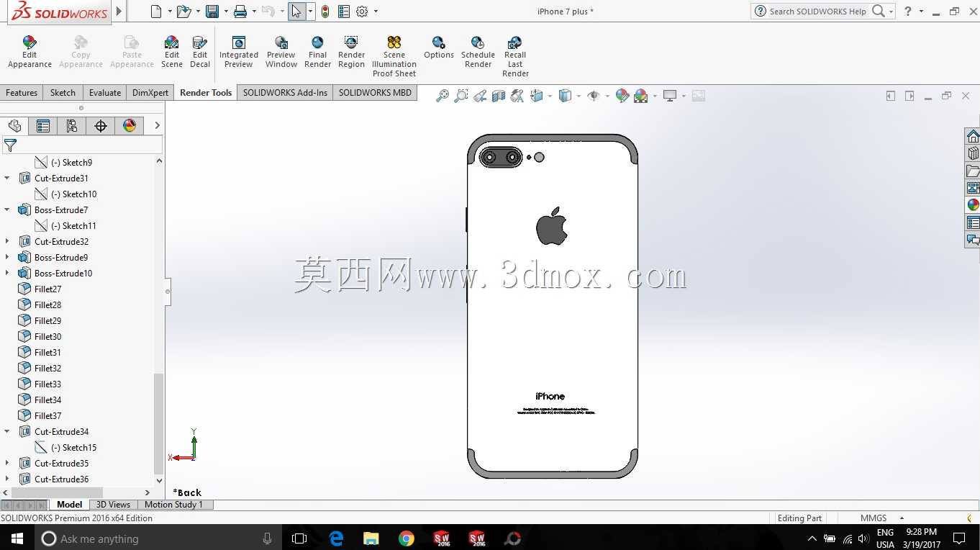The image size is (980, 550).
Task: Open the Appearances tab in the task pane
Action: (x=973, y=205)
